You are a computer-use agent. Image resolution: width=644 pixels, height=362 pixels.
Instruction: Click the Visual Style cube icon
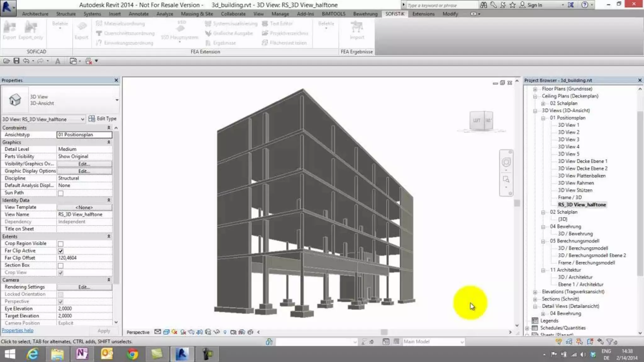(166, 332)
